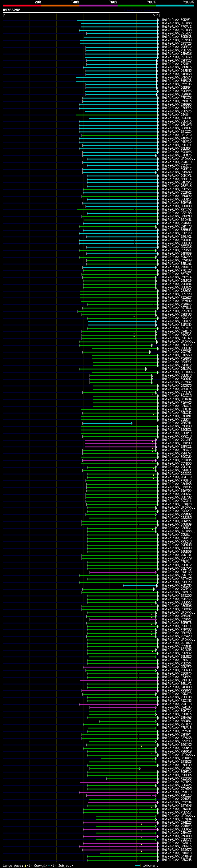The height and width of the screenshot is (868, 197).
Task: Open hit UniRef100_C5WQL4
Action: coord(177,535)
